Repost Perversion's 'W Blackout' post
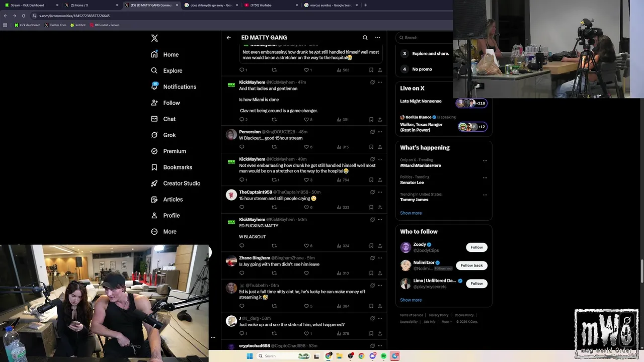Screen dimensions: 644x362 (274, 147)
